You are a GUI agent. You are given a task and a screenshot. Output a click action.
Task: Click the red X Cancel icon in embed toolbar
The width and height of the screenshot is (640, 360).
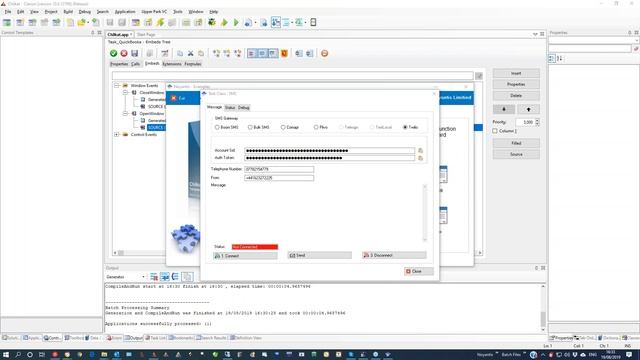pyautogui.click(x=124, y=53)
